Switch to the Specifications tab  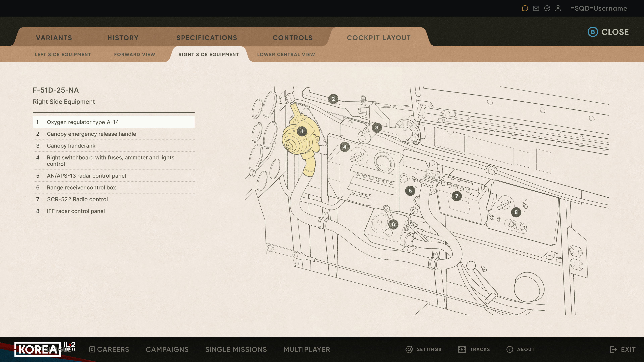(206, 38)
